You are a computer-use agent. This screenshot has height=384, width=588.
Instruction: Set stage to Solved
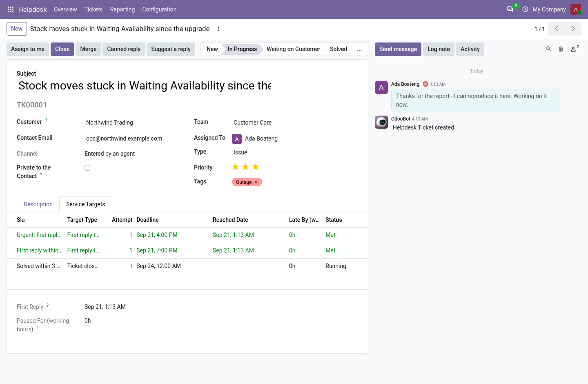click(339, 49)
